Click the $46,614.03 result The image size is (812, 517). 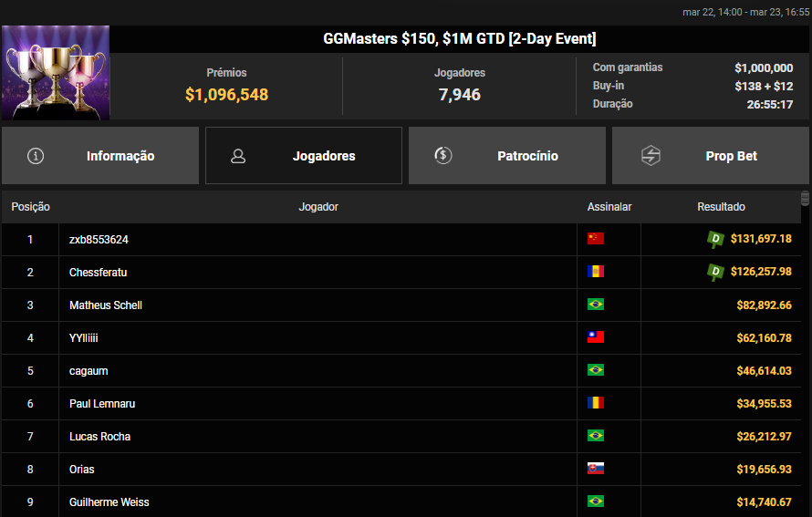(x=764, y=371)
